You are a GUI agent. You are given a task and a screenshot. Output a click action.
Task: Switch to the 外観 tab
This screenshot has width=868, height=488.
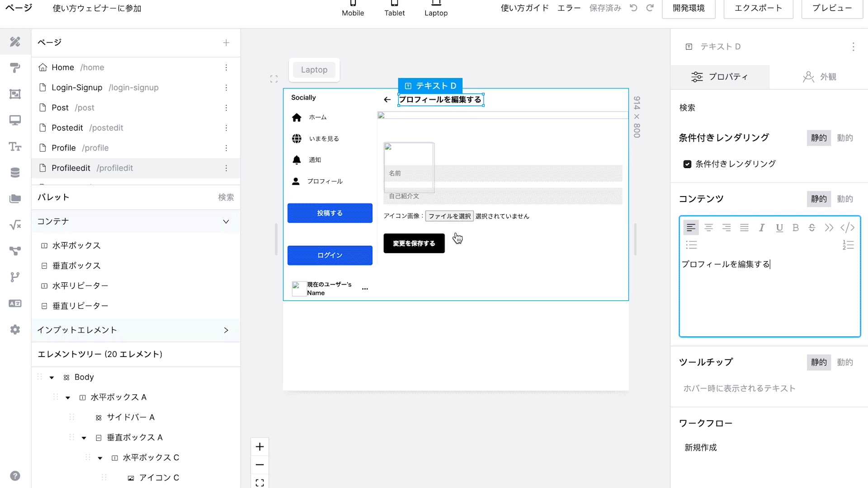pyautogui.click(x=819, y=77)
